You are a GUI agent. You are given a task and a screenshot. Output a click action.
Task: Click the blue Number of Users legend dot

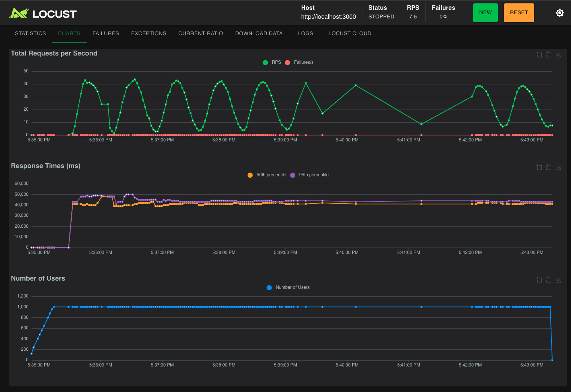269,288
